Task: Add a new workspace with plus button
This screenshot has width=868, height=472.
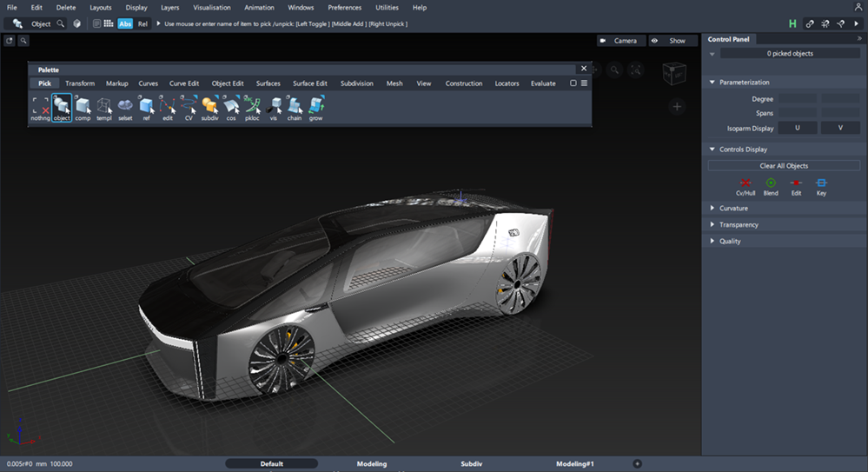Action: click(x=637, y=463)
